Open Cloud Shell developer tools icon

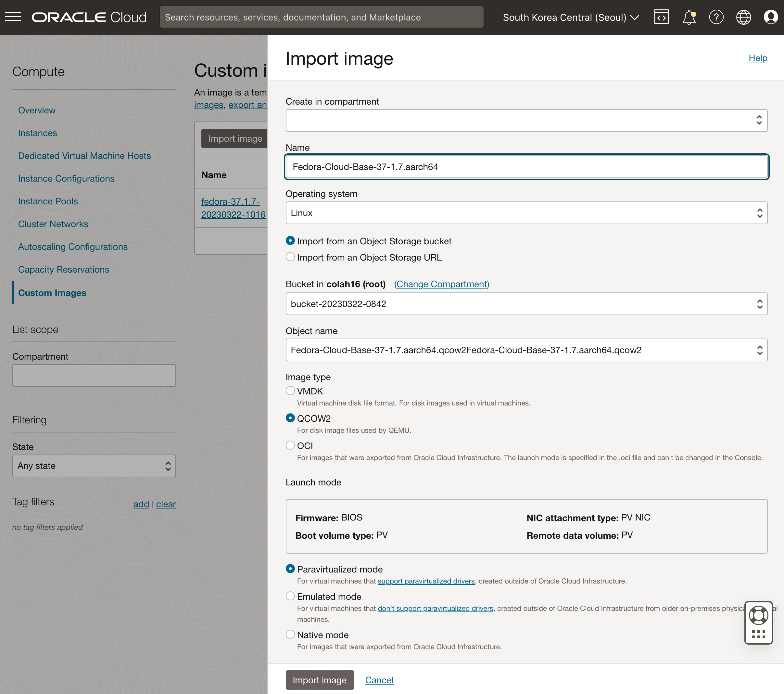pyautogui.click(x=661, y=17)
